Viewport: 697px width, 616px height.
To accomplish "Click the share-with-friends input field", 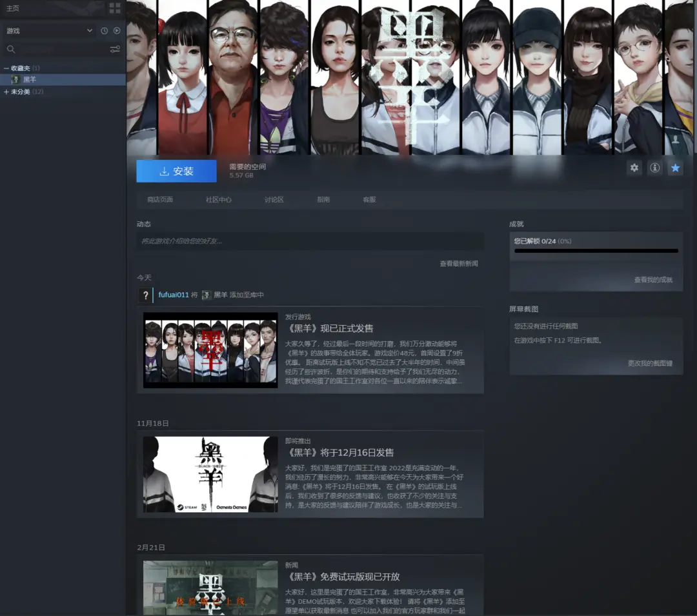I will [310, 241].
